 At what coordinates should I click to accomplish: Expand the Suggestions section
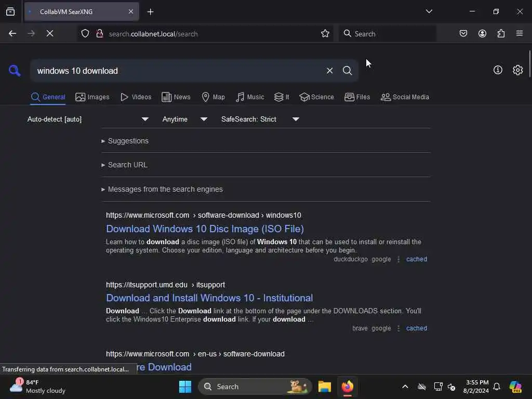[125, 141]
